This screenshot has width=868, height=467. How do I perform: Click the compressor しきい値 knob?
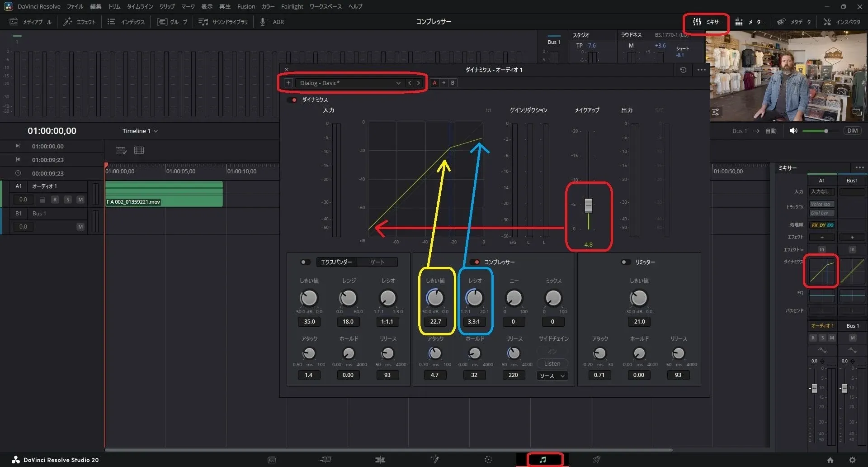click(x=435, y=298)
